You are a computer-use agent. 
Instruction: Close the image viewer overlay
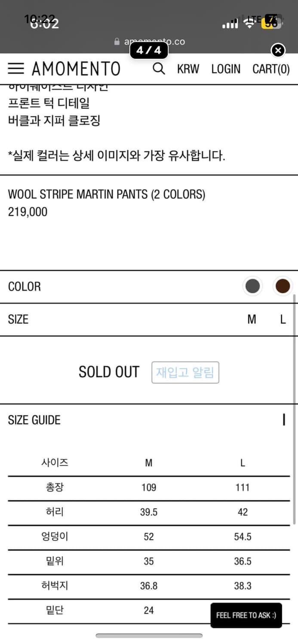278,51
